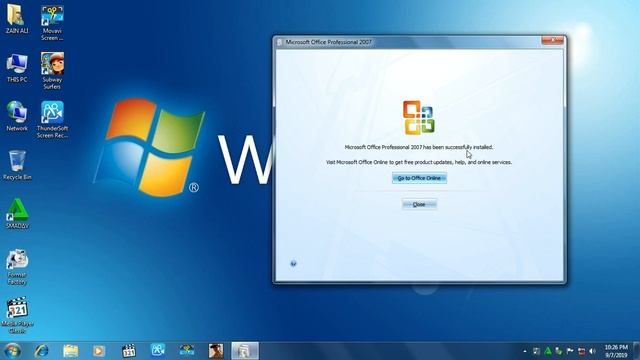Open the clock showing 10:26 PM
640x360 pixels.
click(x=616, y=351)
